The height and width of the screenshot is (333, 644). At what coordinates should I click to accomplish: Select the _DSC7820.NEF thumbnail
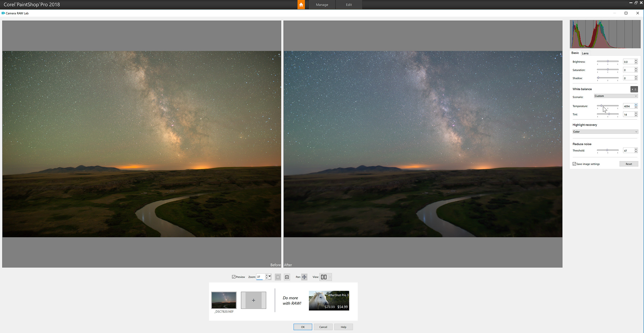[x=224, y=300]
